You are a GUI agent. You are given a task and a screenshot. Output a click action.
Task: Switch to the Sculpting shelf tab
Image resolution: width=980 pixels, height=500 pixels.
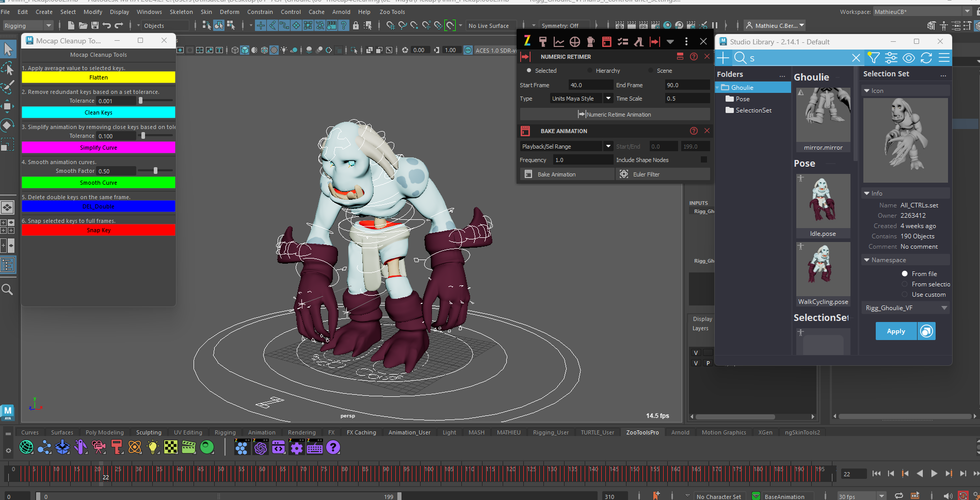[149, 432]
